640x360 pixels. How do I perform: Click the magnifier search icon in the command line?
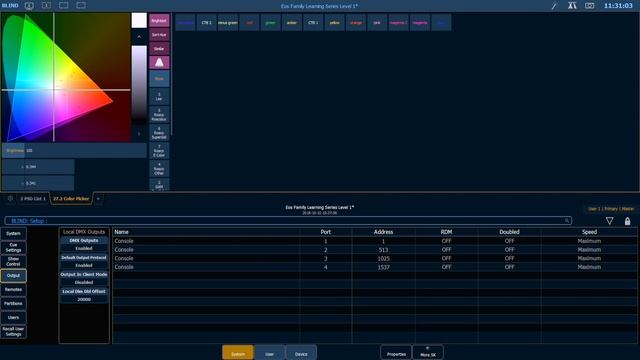tap(567, 221)
